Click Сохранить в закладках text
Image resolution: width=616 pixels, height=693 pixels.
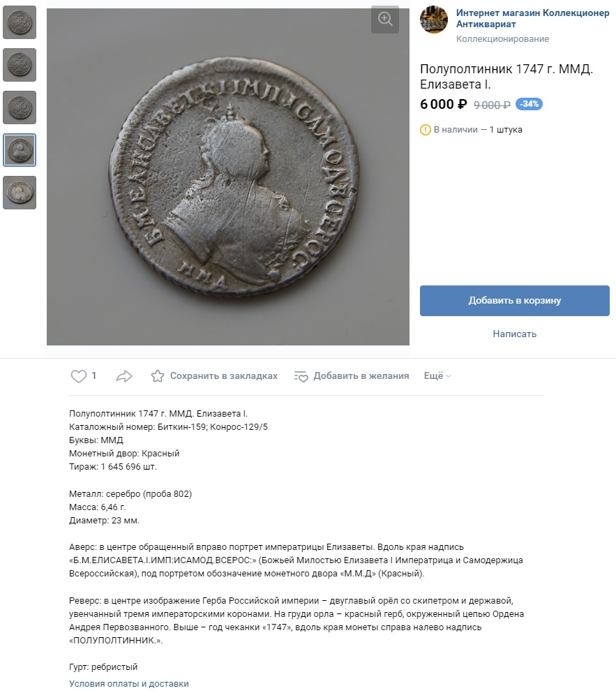(223, 376)
